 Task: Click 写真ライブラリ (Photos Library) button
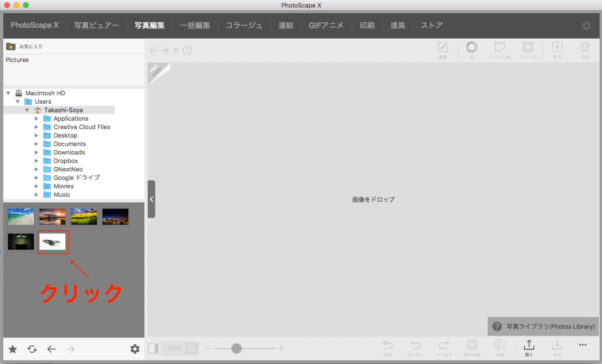click(x=543, y=326)
